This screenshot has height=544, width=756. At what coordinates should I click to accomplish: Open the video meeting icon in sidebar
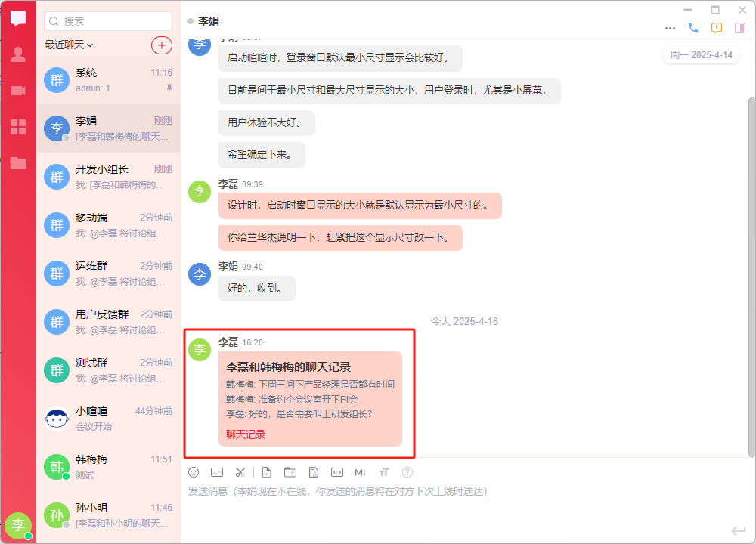pyautogui.click(x=18, y=91)
